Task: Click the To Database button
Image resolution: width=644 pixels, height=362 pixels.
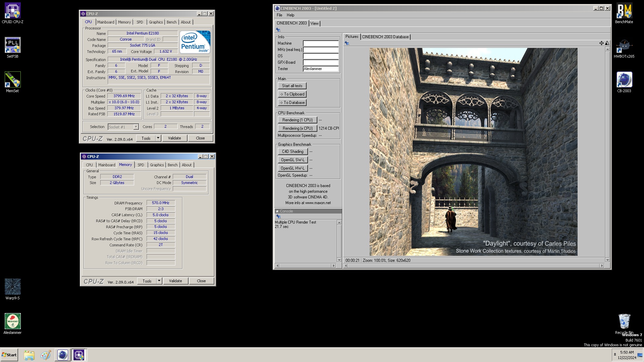Action: click(x=292, y=103)
